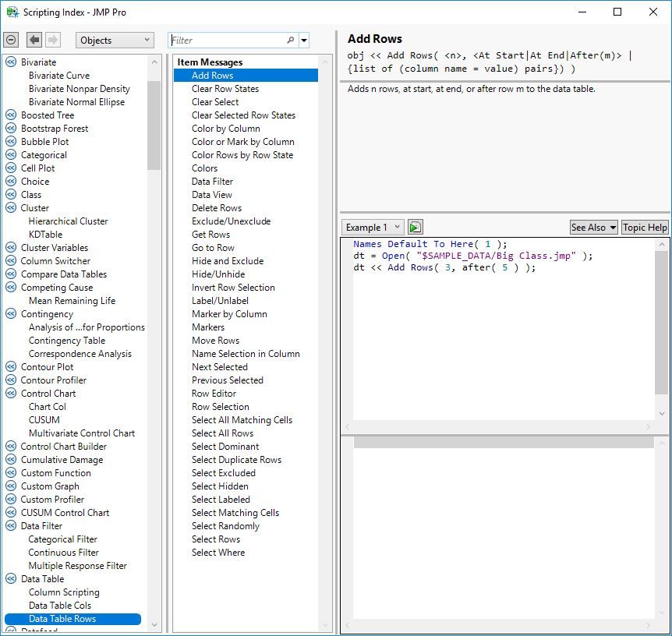672x636 pixels.
Task: Open the Objects category dropdown
Action: [x=115, y=41]
